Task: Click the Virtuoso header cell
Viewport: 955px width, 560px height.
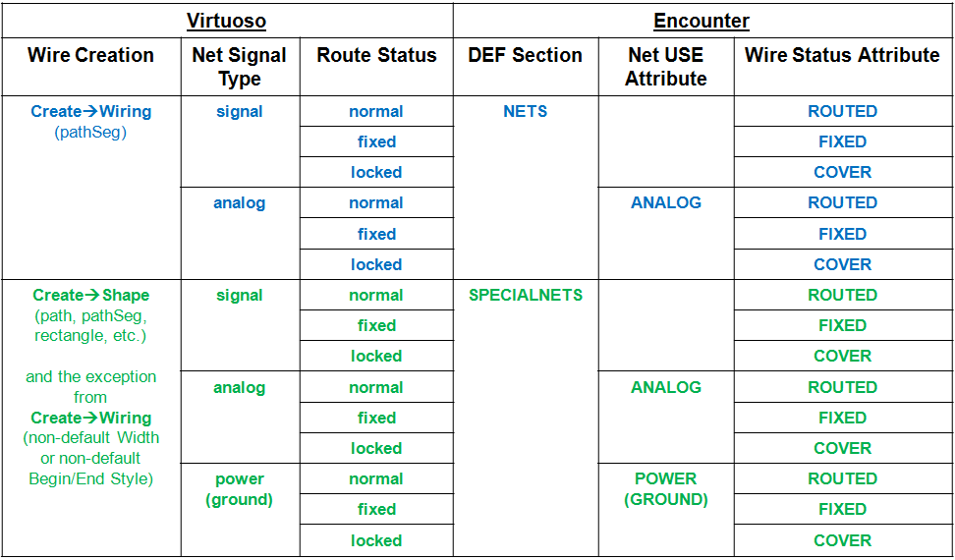Action: coord(227,21)
